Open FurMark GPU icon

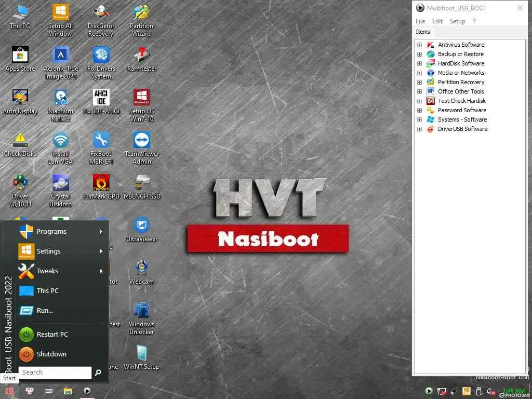pyautogui.click(x=101, y=187)
